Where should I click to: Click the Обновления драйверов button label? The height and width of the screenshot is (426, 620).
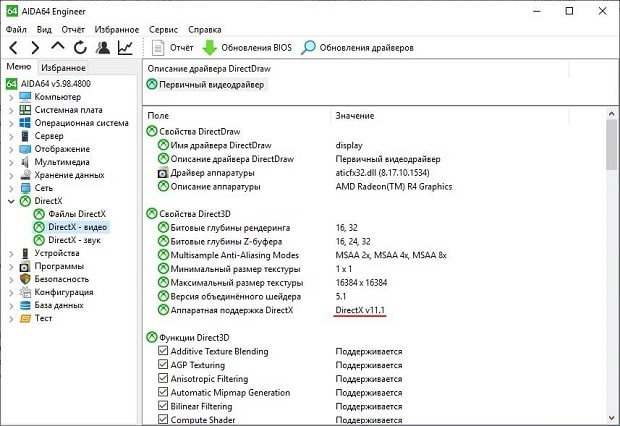[367, 48]
